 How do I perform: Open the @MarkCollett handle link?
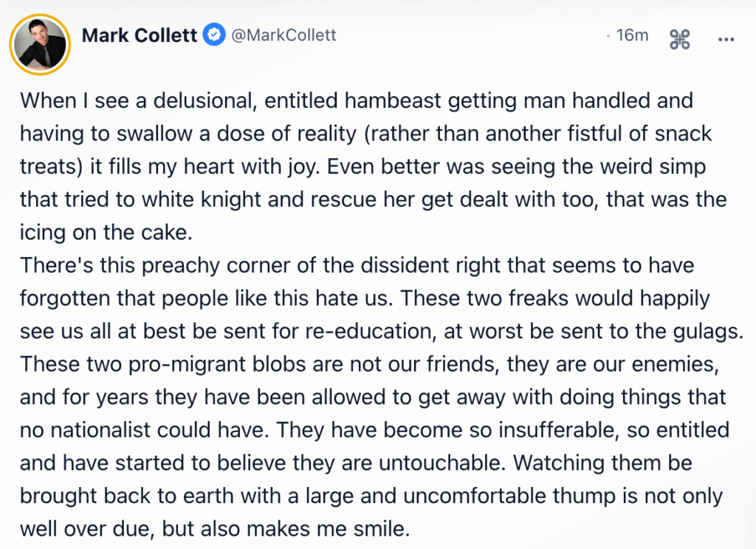point(284,35)
